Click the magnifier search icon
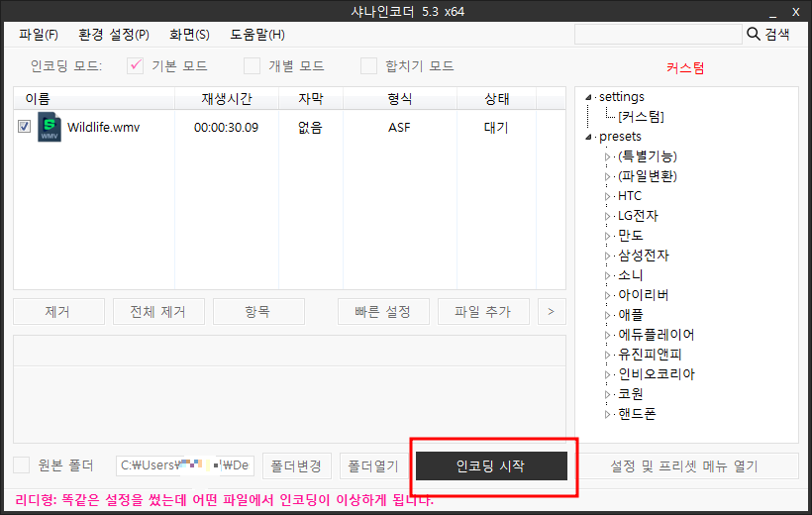The height and width of the screenshot is (515, 812). click(x=753, y=35)
